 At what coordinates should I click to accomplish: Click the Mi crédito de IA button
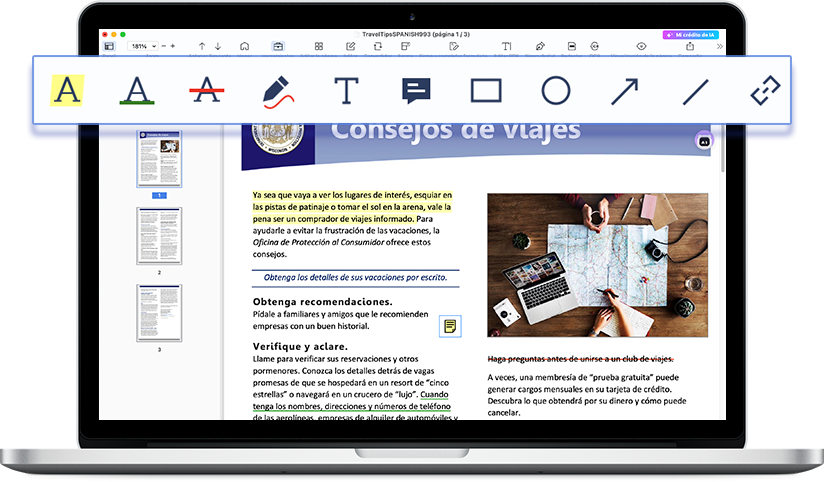click(x=691, y=35)
